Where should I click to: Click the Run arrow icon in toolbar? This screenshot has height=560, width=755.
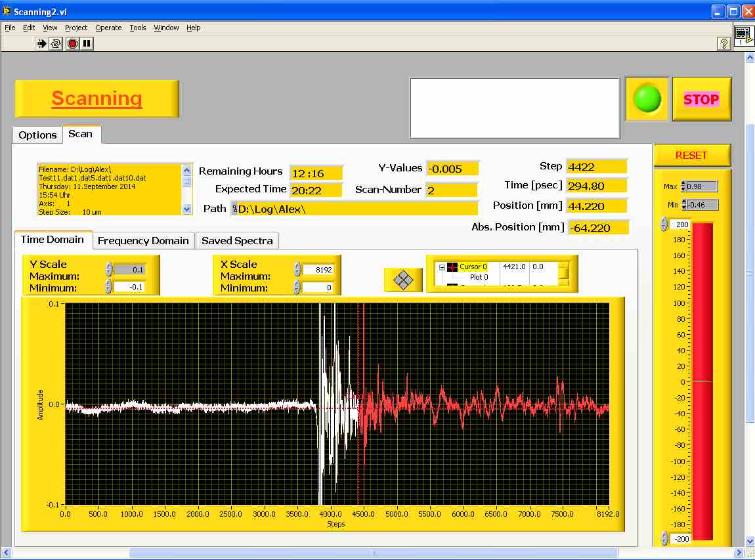pos(41,43)
